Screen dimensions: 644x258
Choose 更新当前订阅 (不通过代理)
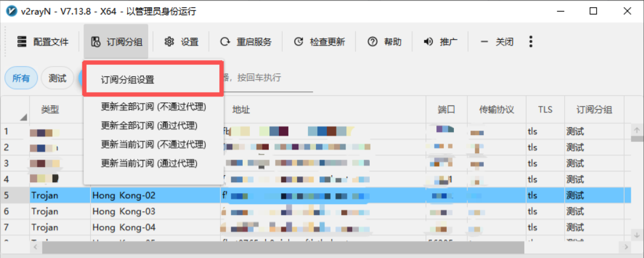click(153, 145)
